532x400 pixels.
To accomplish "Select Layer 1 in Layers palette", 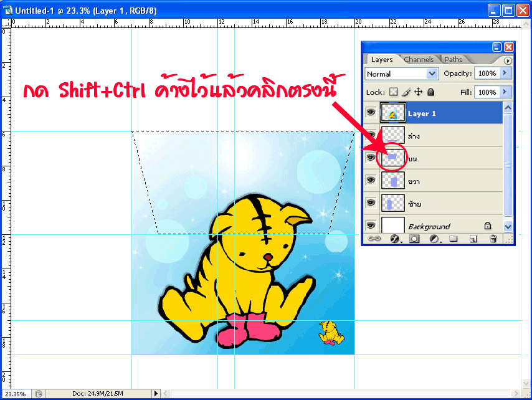I will 433,112.
